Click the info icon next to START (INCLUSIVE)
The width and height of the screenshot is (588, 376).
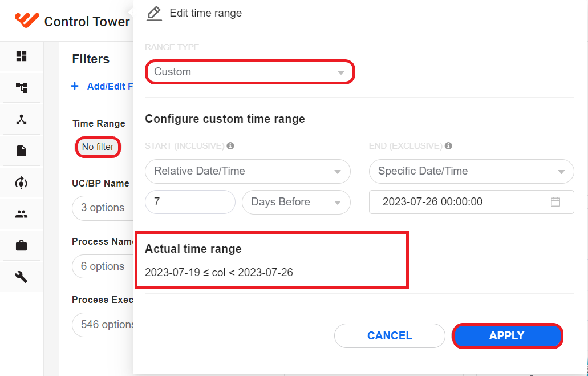(x=230, y=146)
